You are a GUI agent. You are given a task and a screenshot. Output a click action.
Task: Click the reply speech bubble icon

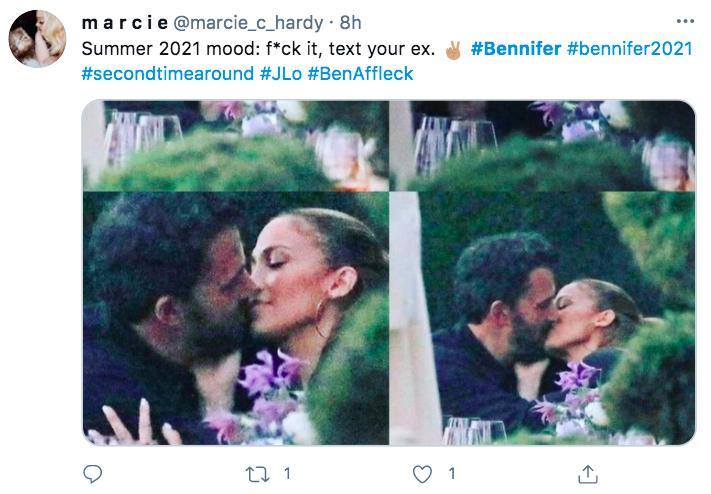[x=92, y=473]
